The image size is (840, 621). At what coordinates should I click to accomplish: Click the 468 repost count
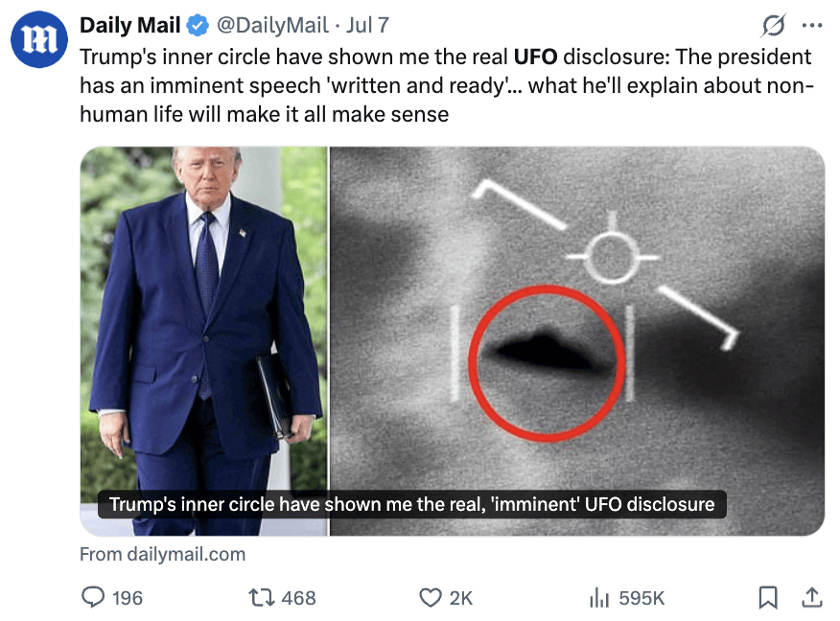pos(298,598)
